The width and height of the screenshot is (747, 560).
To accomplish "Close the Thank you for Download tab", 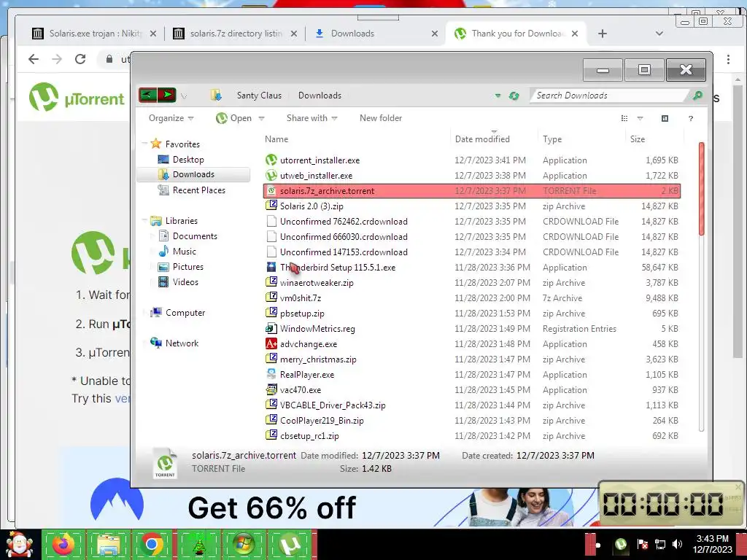I will pos(575,34).
